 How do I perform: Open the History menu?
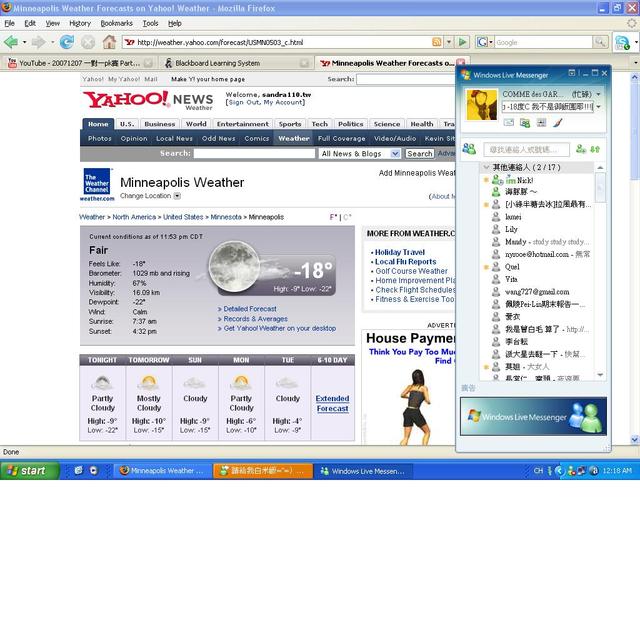(80, 23)
